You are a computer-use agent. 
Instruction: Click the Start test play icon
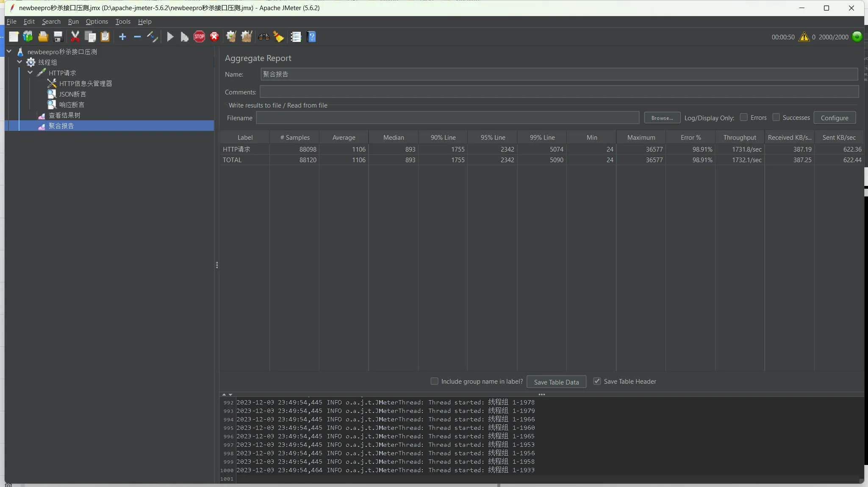point(170,37)
